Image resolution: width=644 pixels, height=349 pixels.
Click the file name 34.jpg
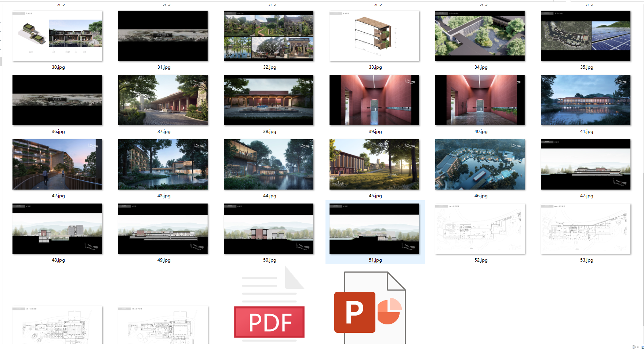point(481,67)
